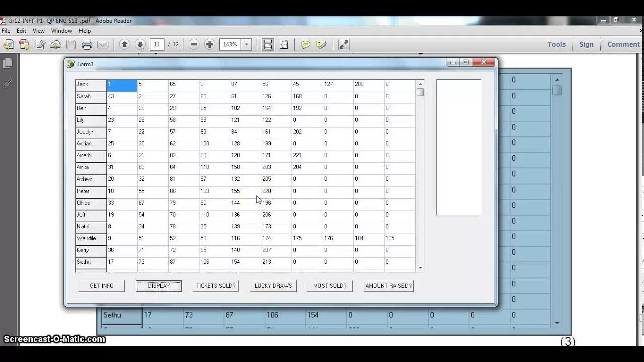Open the zoom percentage dropdown arrow
The image size is (644, 362).
coord(247,44)
